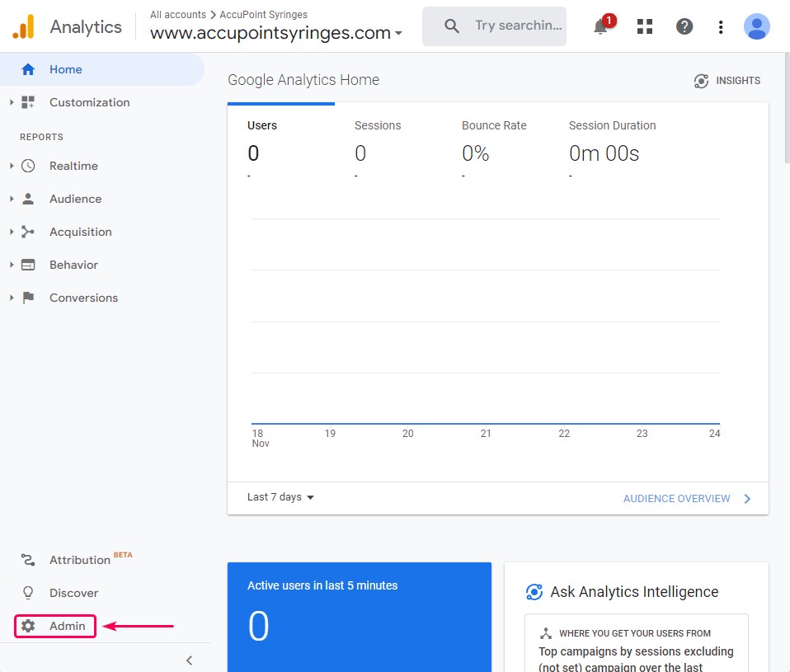Click the Conversions flag icon
Image resolution: width=790 pixels, height=672 pixels.
[x=28, y=298]
